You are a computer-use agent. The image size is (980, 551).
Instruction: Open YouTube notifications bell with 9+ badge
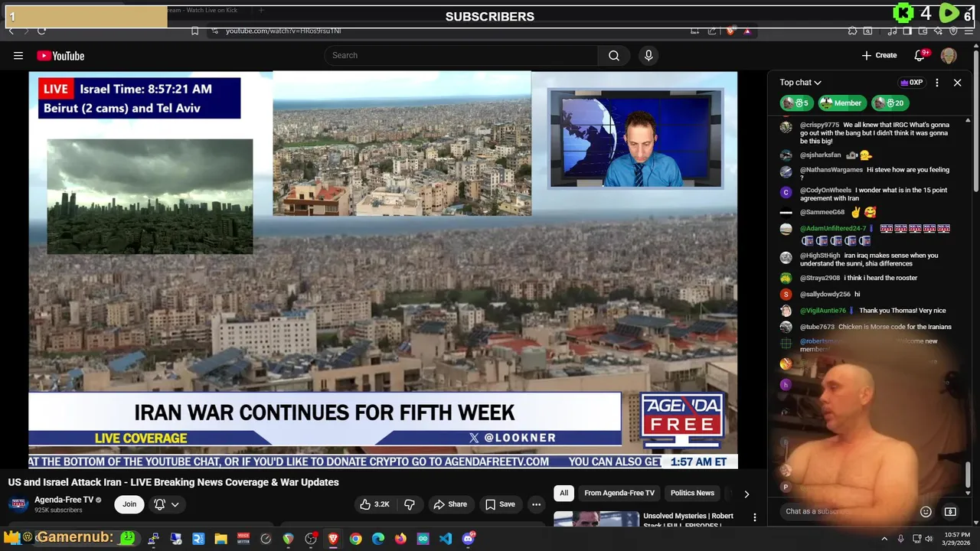920,55
